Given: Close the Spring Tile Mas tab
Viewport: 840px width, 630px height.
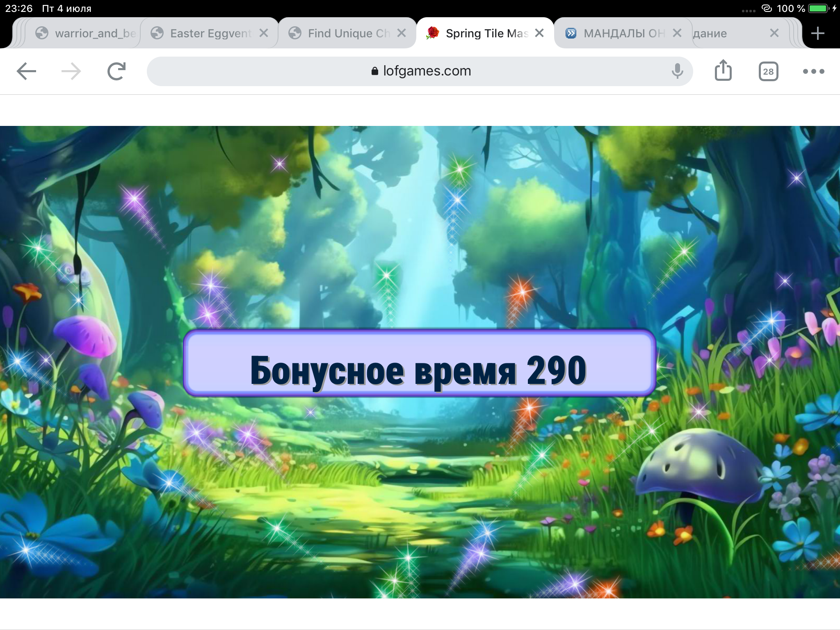Looking at the screenshot, I should pos(539,33).
